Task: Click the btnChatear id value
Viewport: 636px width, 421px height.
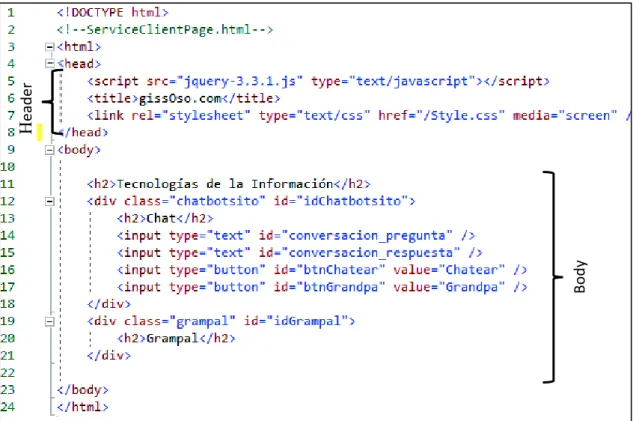Action: [x=341, y=270]
